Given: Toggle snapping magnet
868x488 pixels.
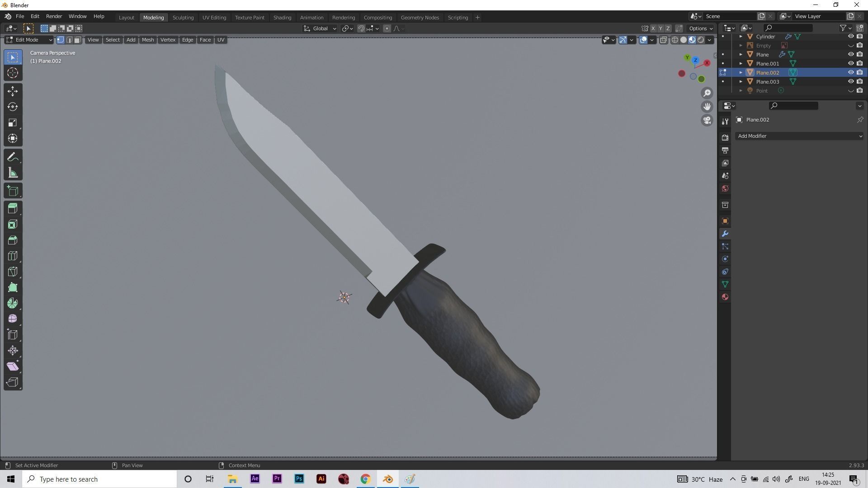Looking at the screenshot, I should 361,28.
